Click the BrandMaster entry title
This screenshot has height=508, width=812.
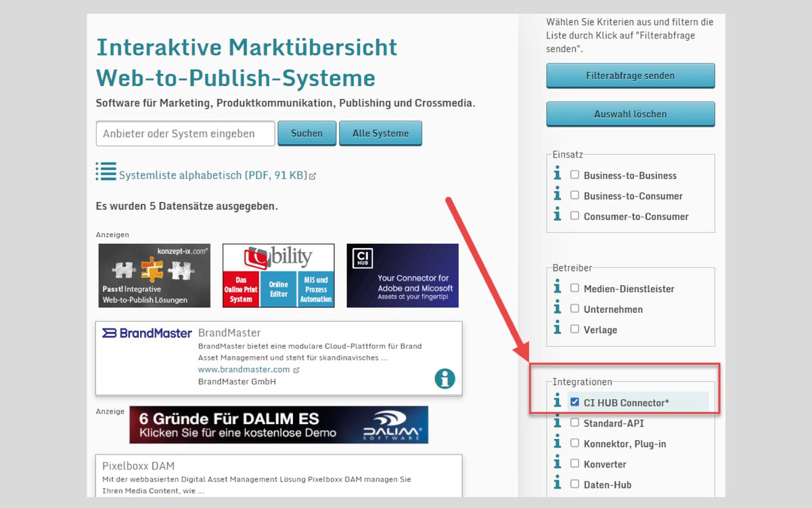pyautogui.click(x=229, y=333)
